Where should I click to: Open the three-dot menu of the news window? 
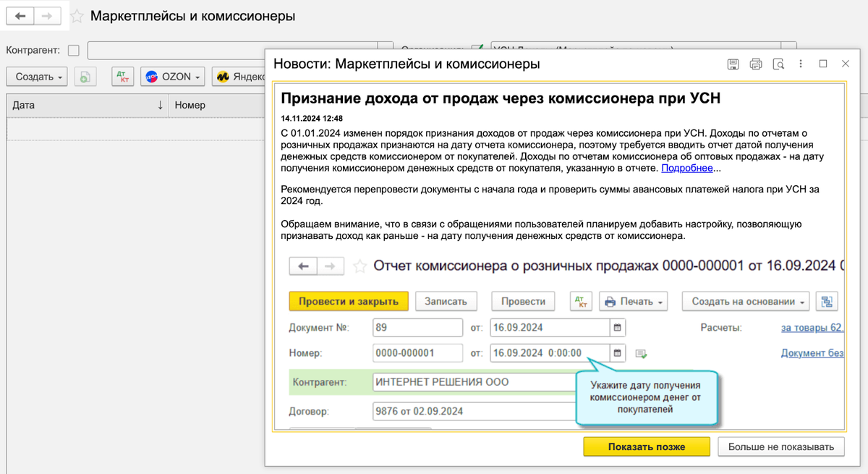coord(801,64)
